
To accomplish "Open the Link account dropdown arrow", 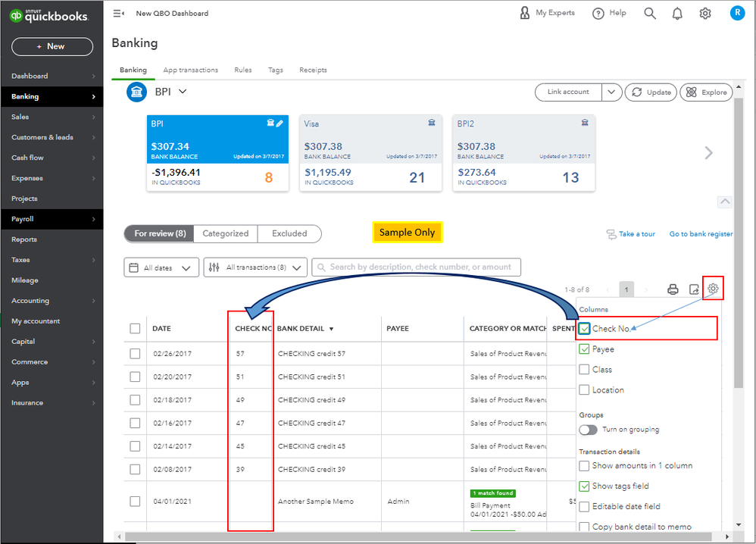I will point(611,92).
